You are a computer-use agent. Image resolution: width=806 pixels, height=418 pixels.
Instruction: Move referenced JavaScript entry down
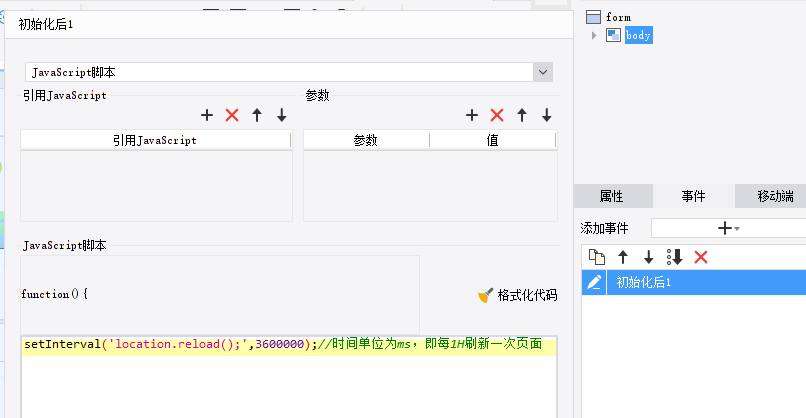coord(282,116)
